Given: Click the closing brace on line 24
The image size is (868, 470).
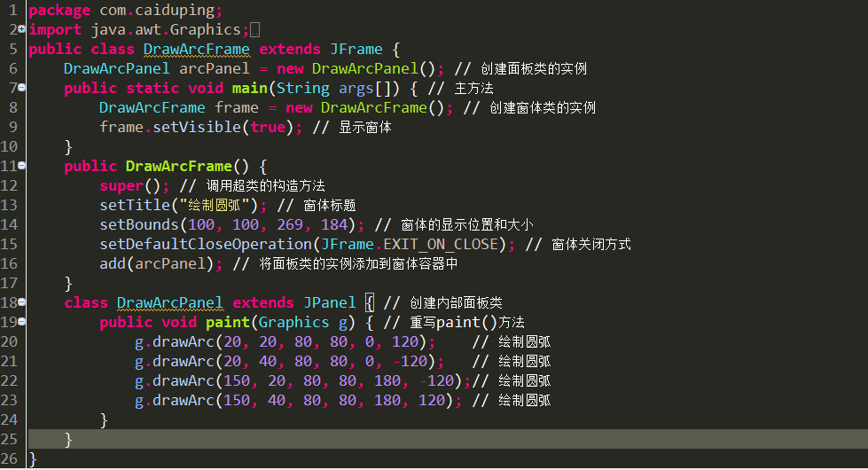Looking at the screenshot, I should (104, 420).
